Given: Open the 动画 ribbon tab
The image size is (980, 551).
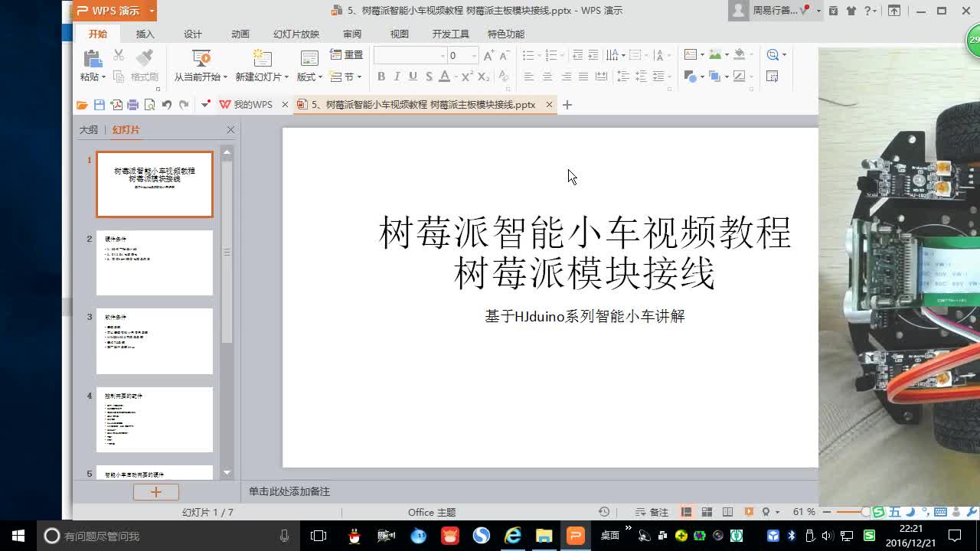Looking at the screenshot, I should pyautogui.click(x=240, y=34).
